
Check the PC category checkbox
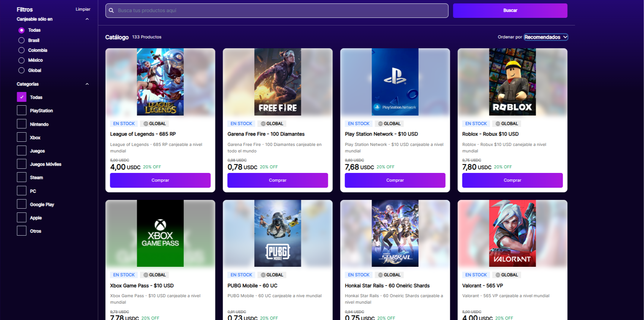click(x=22, y=191)
